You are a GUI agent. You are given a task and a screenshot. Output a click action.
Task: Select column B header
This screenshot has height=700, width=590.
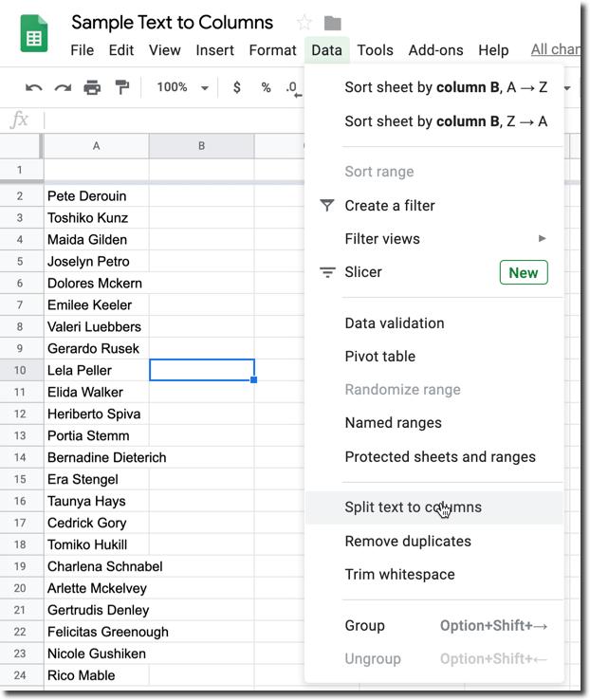pos(202,146)
